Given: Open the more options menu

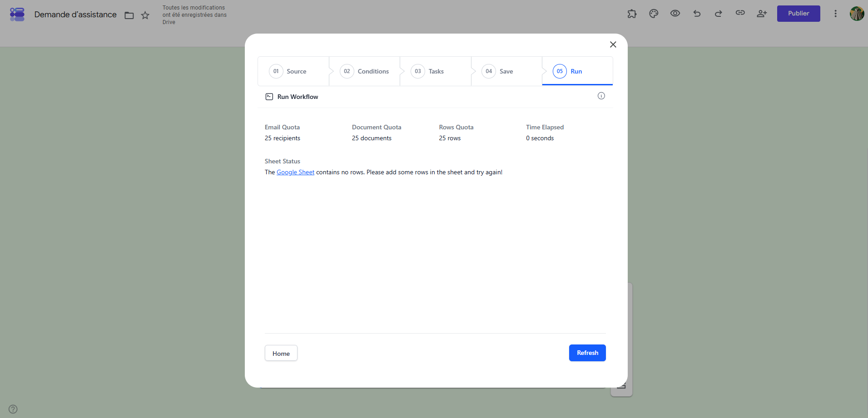Looking at the screenshot, I should tap(835, 14).
